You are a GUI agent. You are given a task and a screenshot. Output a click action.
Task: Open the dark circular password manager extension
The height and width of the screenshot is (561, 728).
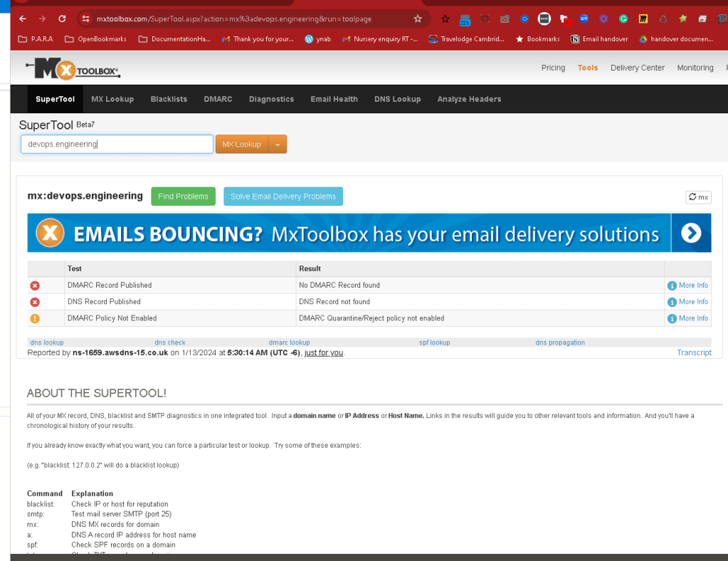click(544, 19)
